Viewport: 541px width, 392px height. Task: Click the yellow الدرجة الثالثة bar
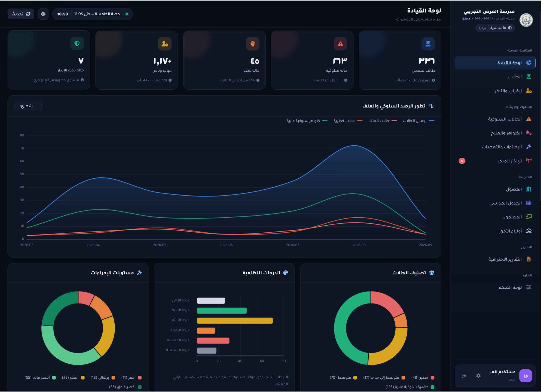[235, 321]
